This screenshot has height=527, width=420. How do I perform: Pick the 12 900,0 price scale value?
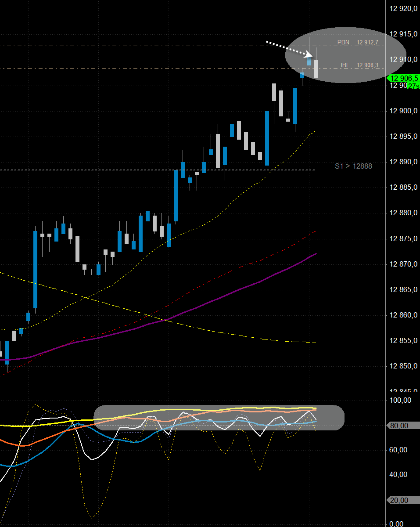403,111
